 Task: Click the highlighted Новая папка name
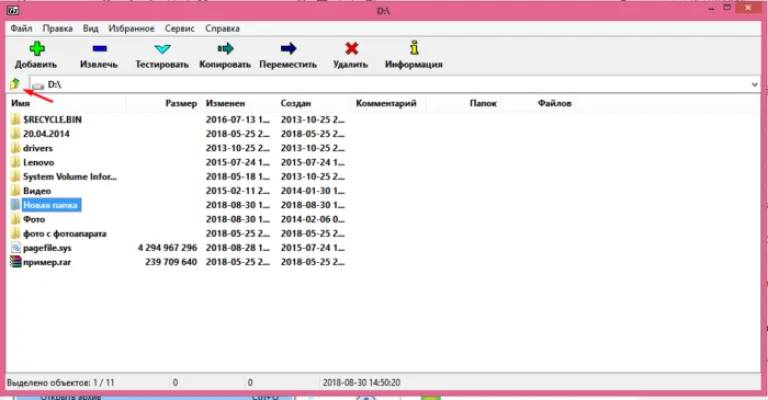pyautogui.click(x=51, y=205)
